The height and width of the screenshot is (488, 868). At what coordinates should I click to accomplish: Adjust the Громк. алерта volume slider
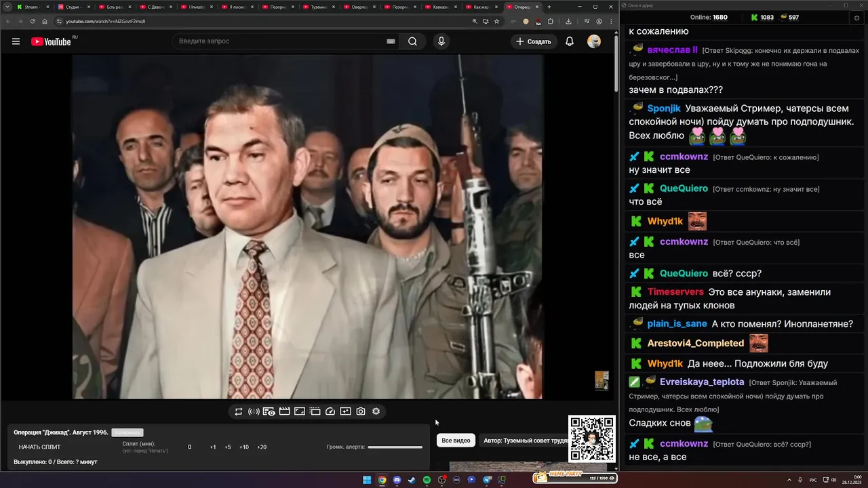click(x=395, y=447)
